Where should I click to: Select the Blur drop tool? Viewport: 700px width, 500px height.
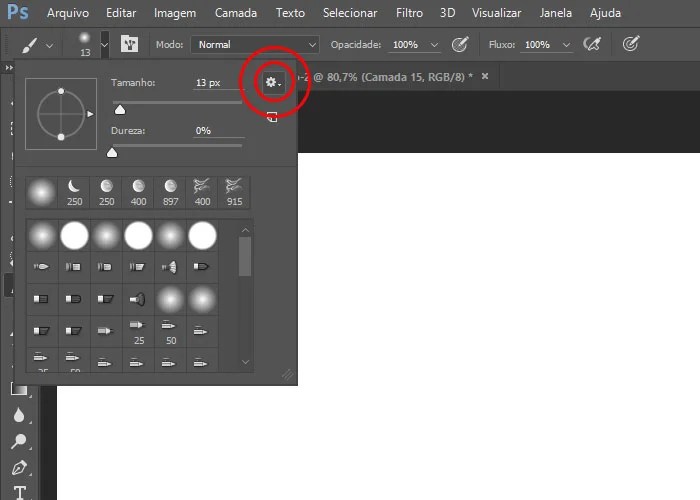pyautogui.click(x=19, y=415)
